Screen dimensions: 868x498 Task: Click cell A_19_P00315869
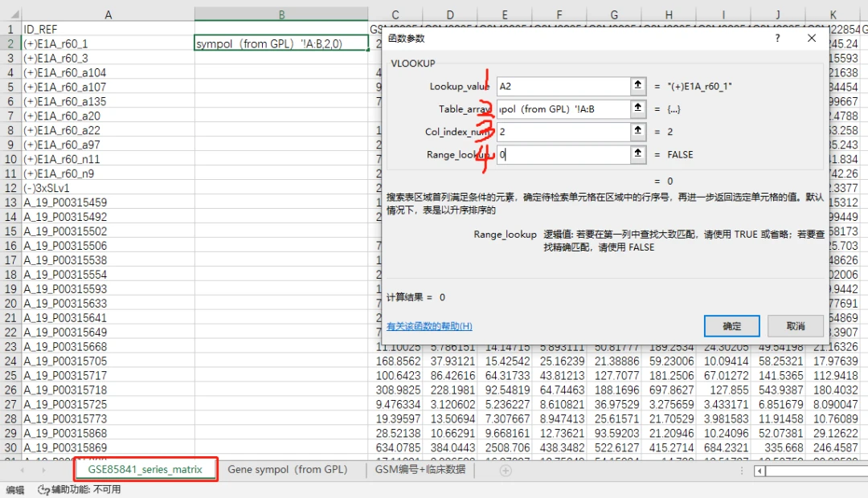[x=108, y=447]
